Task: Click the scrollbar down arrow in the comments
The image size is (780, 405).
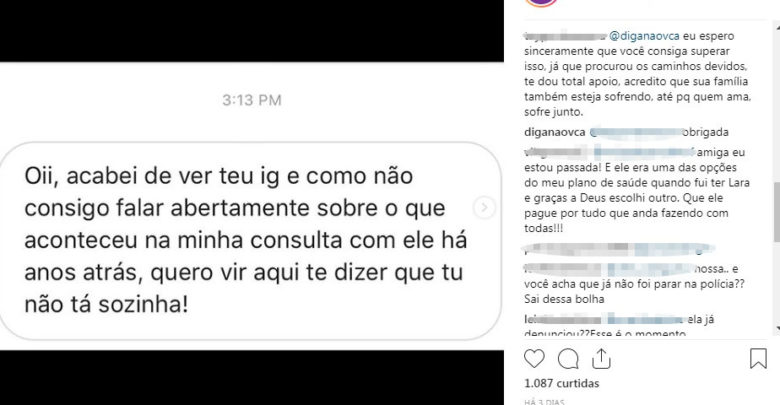Action: click(777, 328)
